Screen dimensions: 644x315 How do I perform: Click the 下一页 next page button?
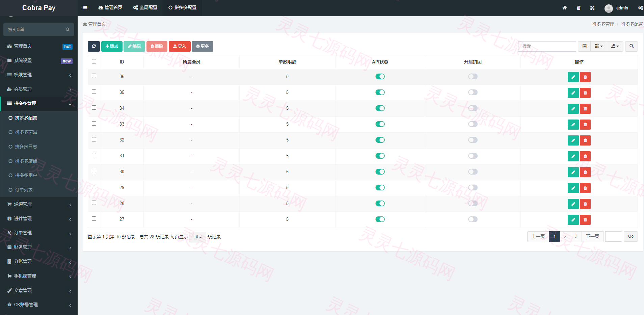pyautogui.click(x=592, y=237)
